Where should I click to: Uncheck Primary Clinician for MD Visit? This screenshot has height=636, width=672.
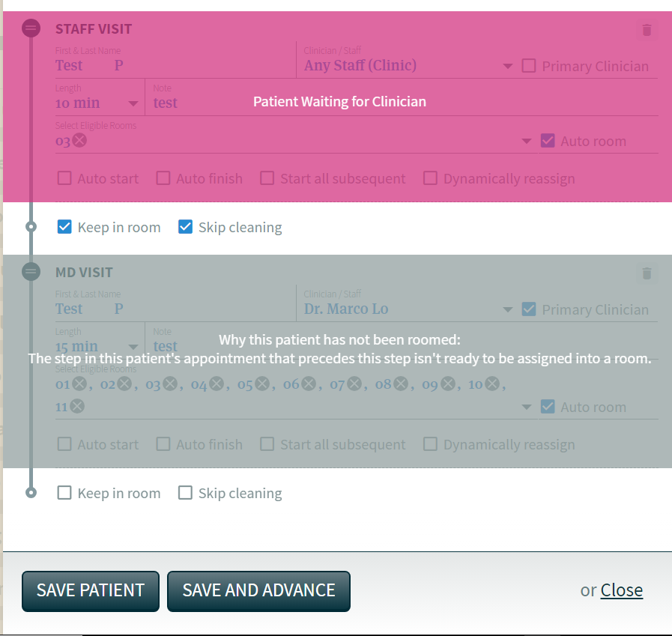click(x=528, y=309)
